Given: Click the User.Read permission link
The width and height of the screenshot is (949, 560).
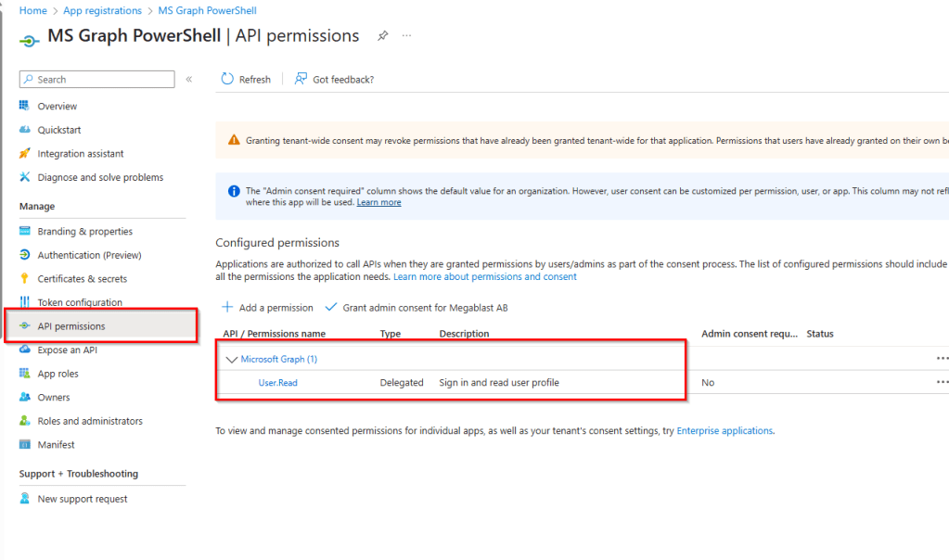Looking at the screenshot, I should click(x=277, y=383).
